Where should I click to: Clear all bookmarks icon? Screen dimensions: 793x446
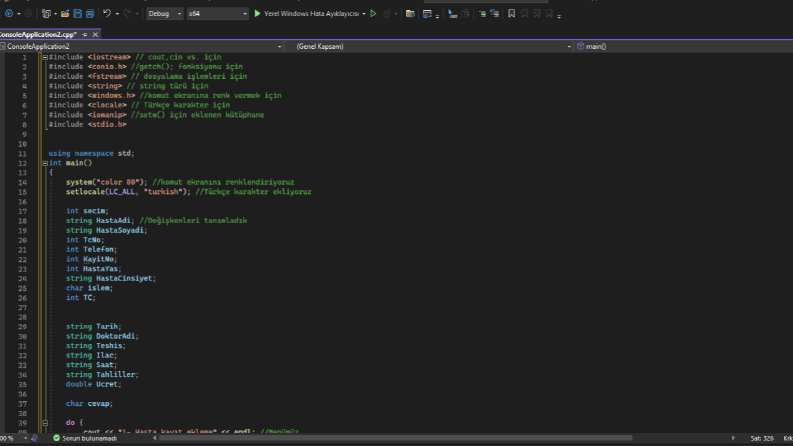549,14
